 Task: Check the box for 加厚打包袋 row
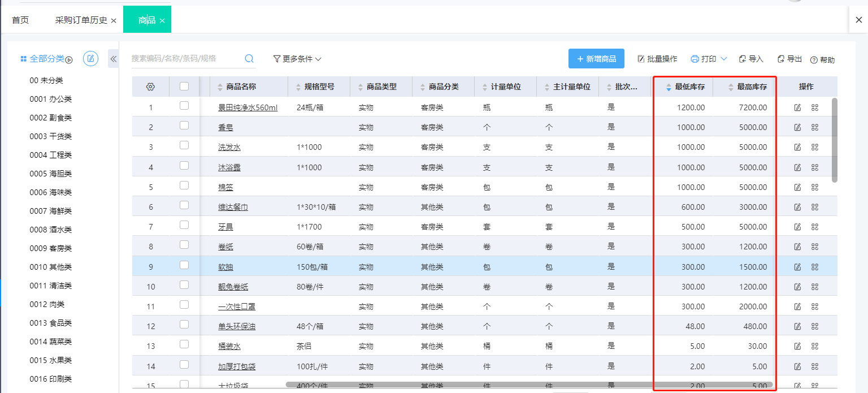184,365
